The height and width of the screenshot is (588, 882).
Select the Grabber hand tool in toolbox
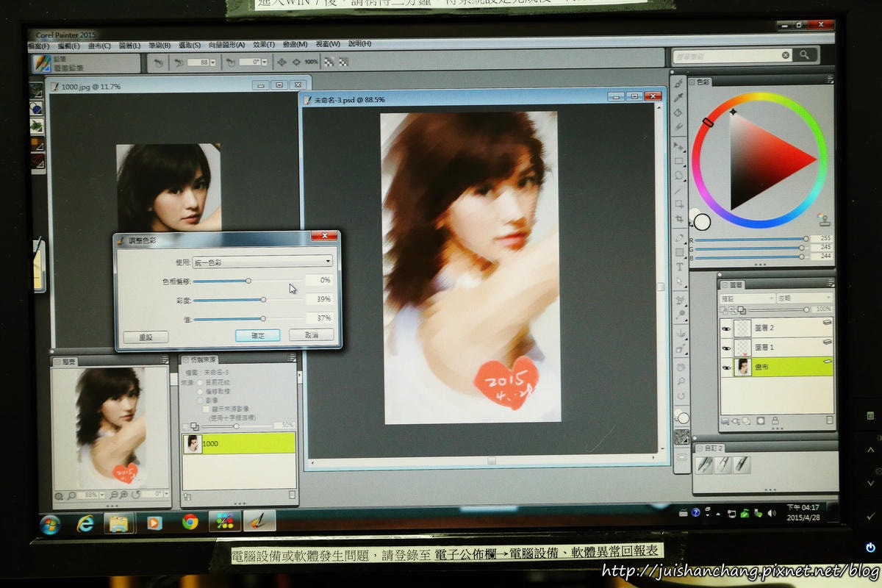tap(681, 367)
